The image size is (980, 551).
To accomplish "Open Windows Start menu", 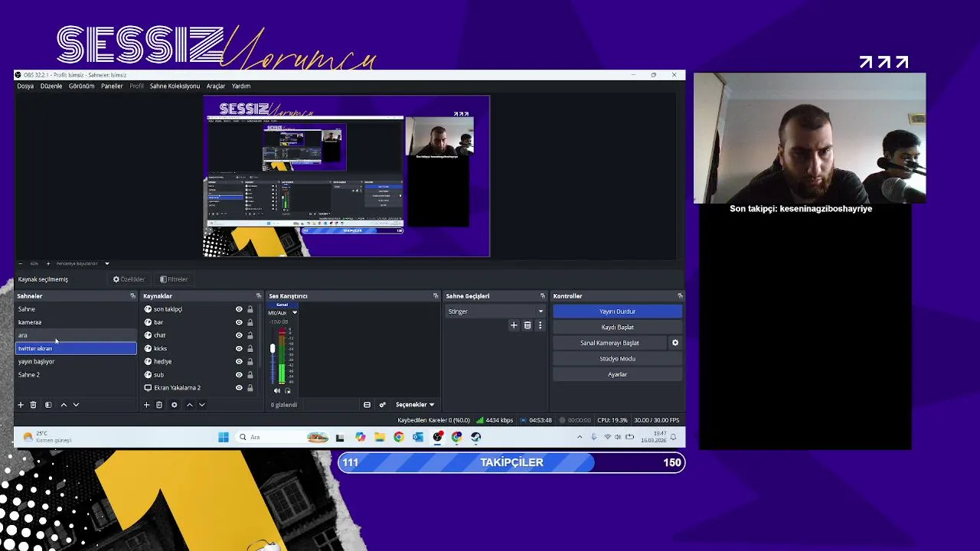I will pos(223,437).
